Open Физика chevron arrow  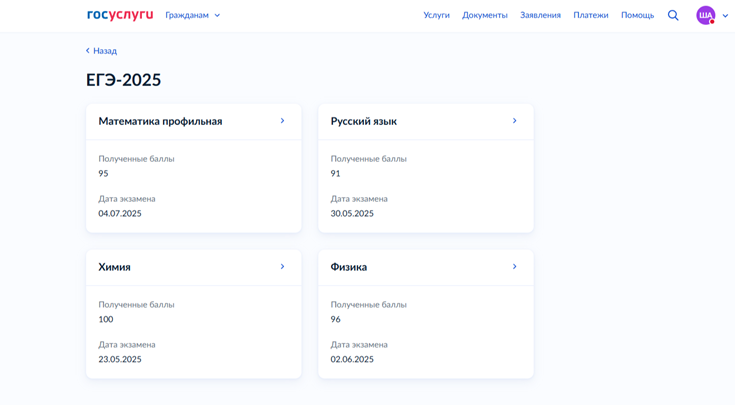514,267
